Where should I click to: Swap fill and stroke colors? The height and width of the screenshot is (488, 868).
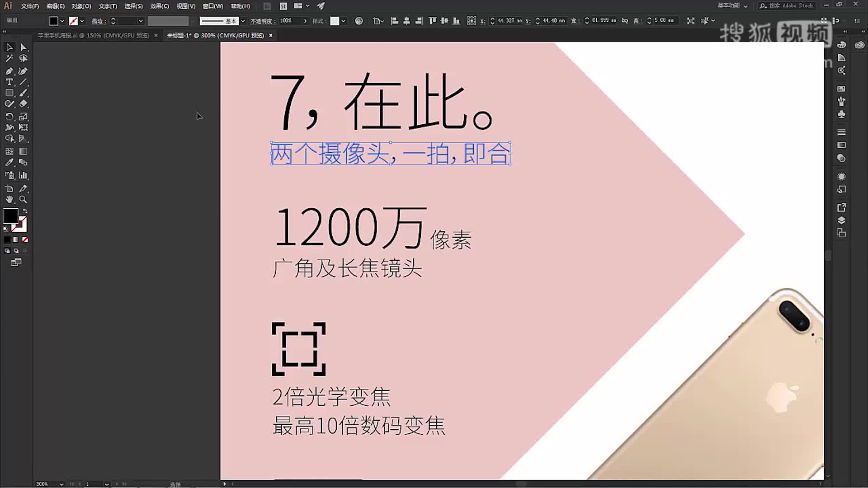coord(25,211)
